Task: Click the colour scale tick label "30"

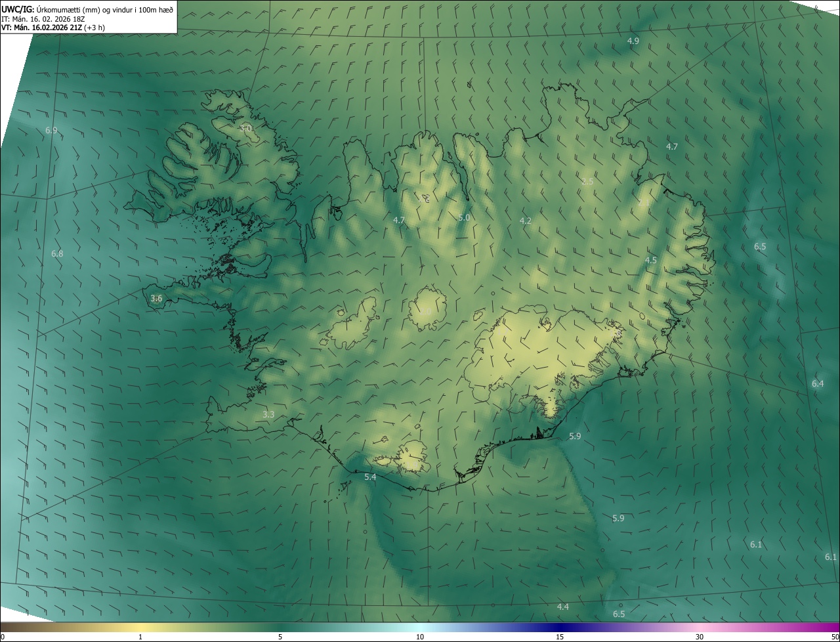Action: click(700, 637)
